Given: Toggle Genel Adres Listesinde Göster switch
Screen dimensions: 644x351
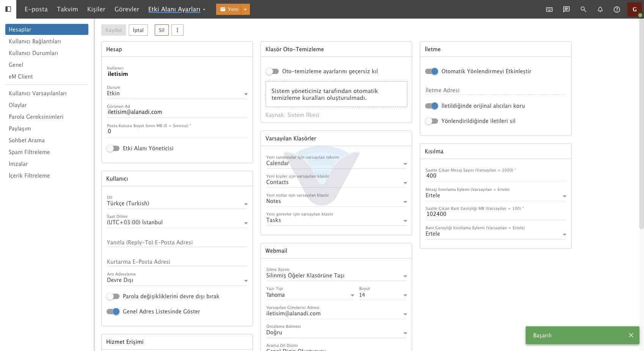Looking at the screenshot, I should 113,312.
